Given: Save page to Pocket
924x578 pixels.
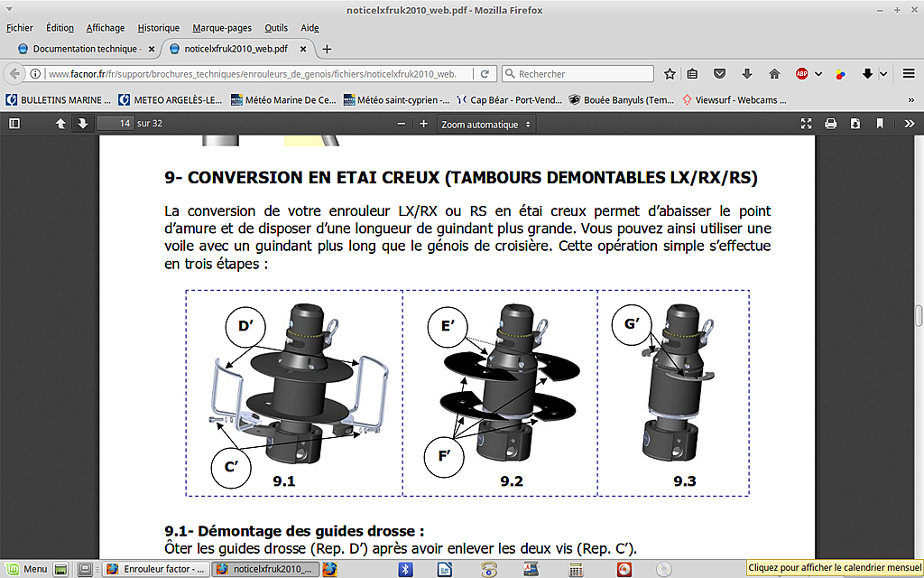Looking at the screenshot, I should pos(719,74).
